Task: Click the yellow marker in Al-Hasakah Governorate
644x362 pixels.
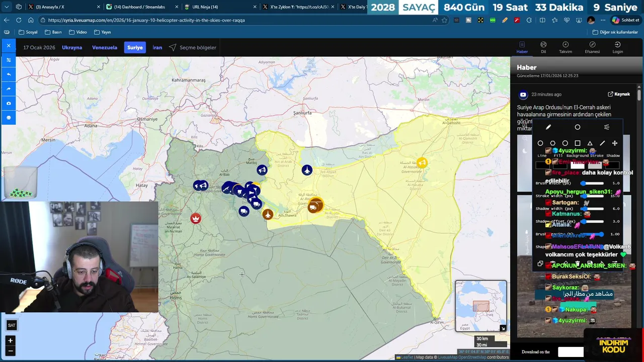Action: pyautogui.click(x=422, y=162)
